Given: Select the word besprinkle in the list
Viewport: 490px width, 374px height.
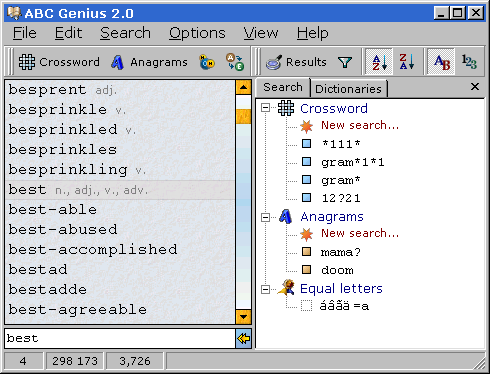Looking at the screenshot, I should click(57, 110).
